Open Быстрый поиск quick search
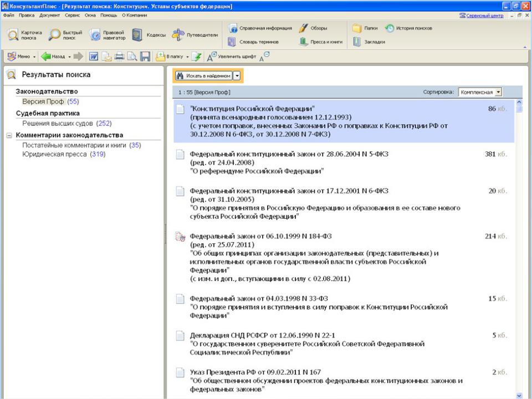 pos(65,35)
